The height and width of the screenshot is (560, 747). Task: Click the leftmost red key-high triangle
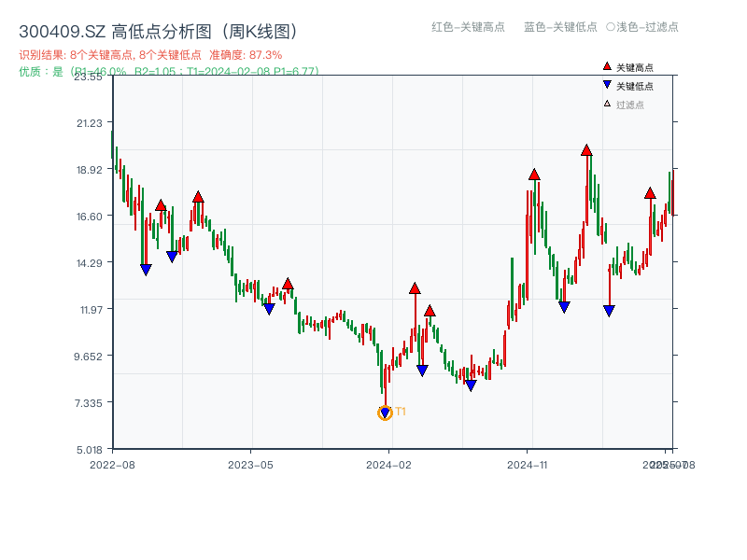(x=161, y=205)
